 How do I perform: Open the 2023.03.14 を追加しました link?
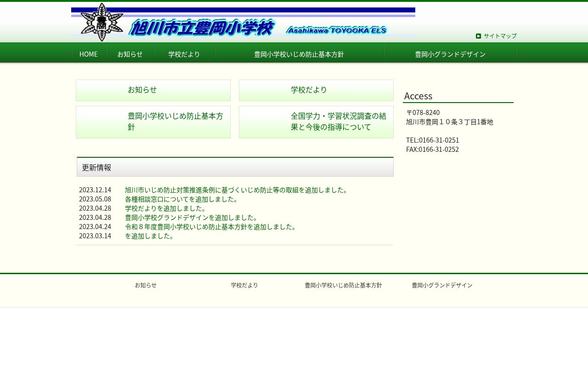tap(150, 236)
